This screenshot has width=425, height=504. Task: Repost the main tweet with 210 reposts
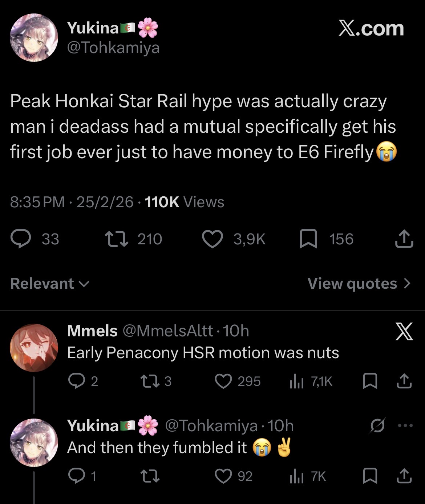click(x=116, y=239)
